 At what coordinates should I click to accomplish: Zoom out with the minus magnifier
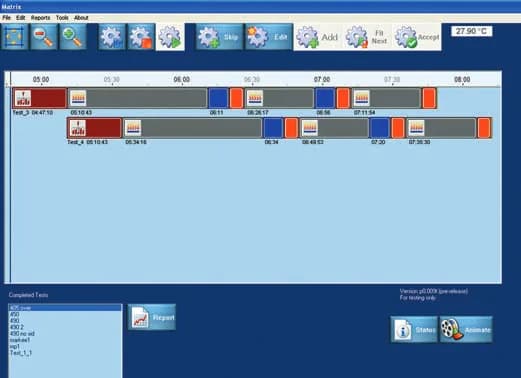(x=44, y=37)
